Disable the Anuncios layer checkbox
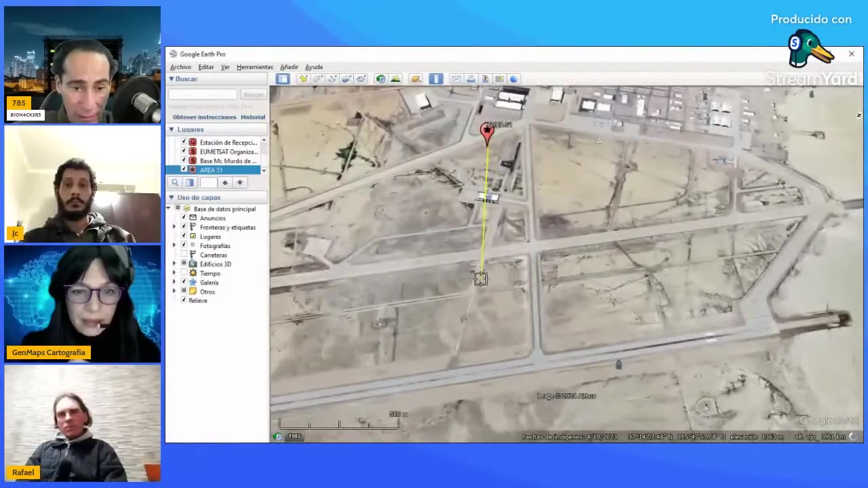This screenshot has height=488, width=868. pyautogui.click(x=184, y=218)
